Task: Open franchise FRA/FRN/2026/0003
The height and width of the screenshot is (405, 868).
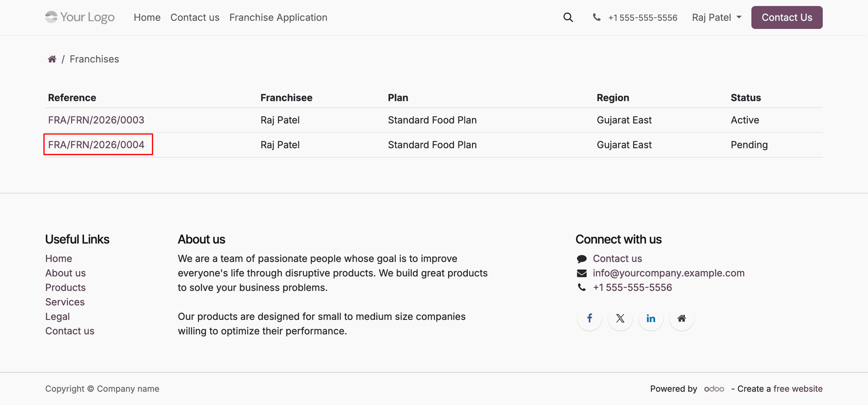Action: coord(96,120)
